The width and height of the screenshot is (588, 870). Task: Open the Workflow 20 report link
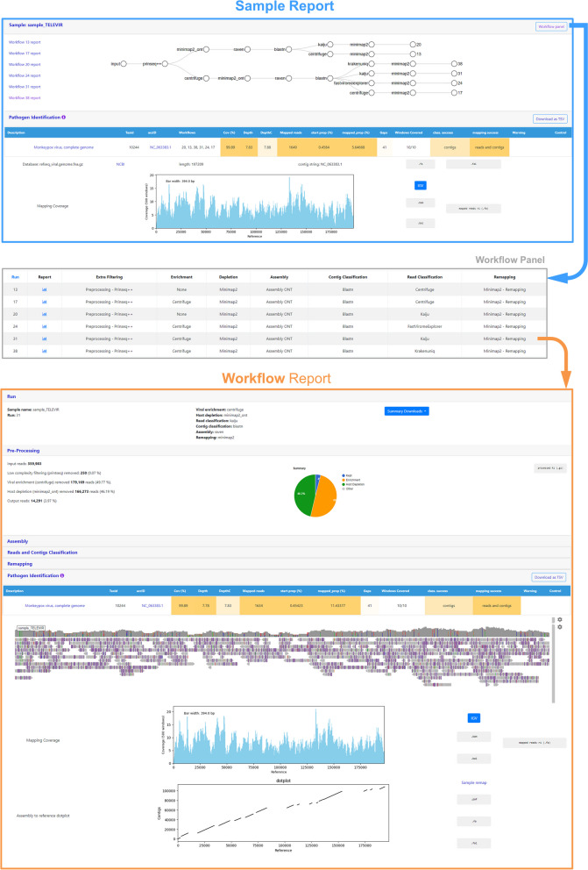click(25, 64)
